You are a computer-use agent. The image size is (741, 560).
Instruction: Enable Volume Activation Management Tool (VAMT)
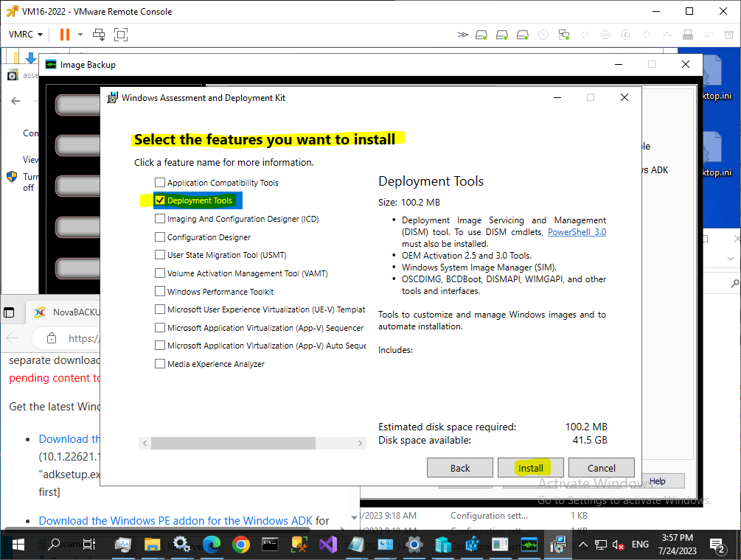click(x=160, y=273)
